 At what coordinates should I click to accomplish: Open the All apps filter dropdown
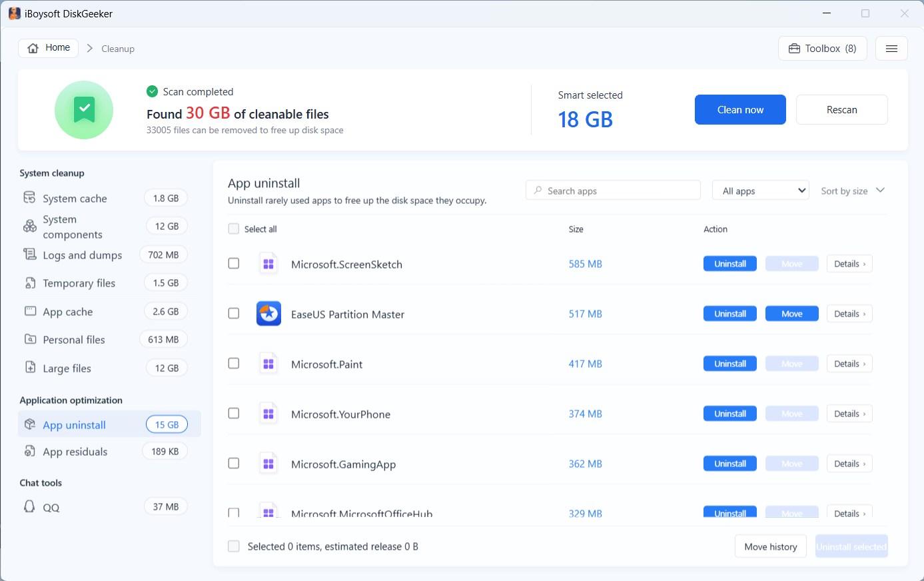[761, 191]
